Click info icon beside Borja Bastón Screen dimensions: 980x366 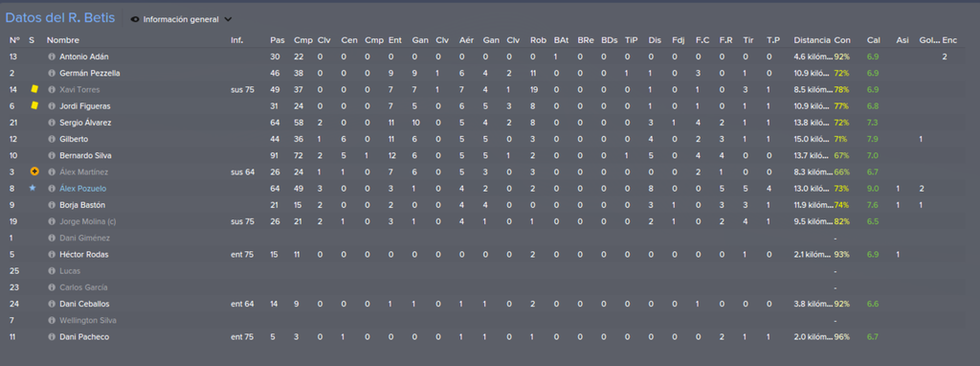[52, 205]
